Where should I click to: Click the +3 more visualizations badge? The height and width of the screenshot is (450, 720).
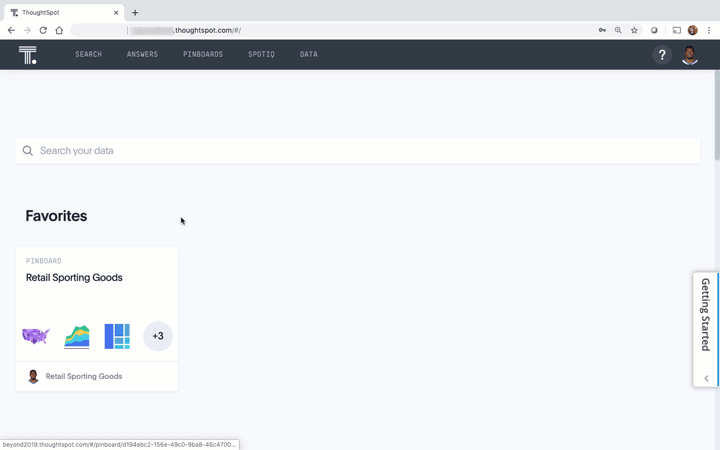[158, 336]
